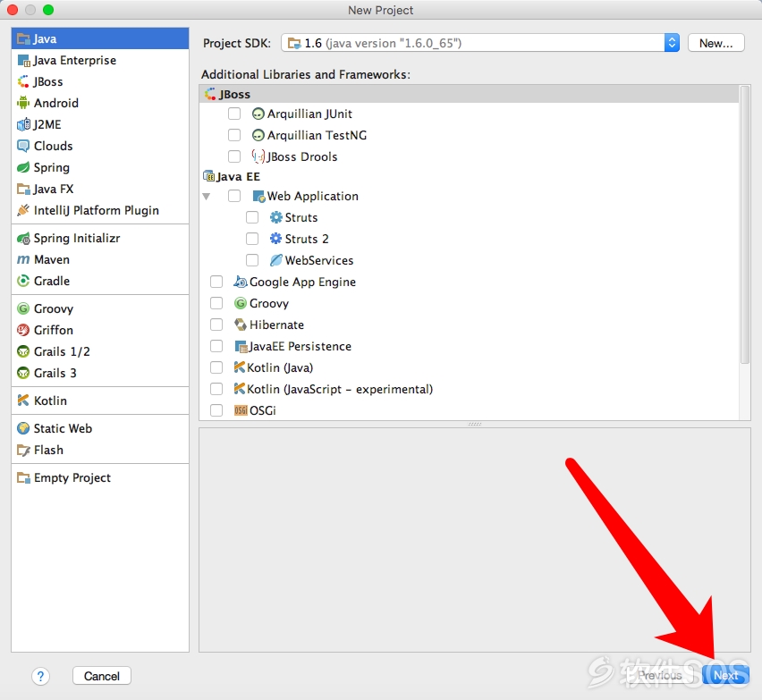Select the Spring Initializr icon
Viewport: 762px width, 700px height.
[23, 238]
